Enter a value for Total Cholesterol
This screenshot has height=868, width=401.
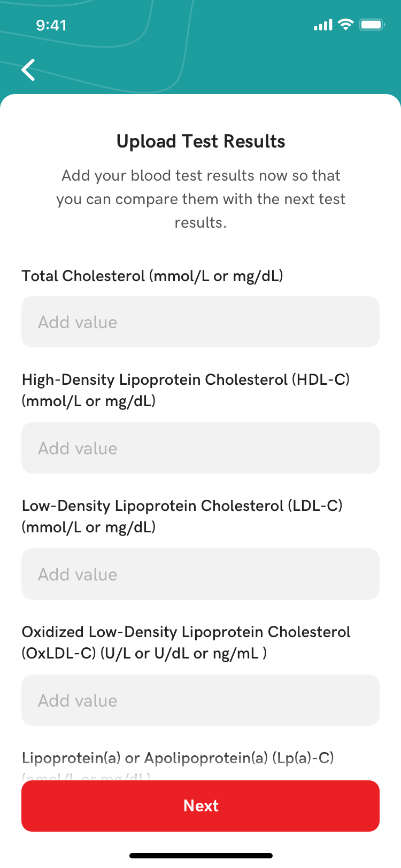[200, 322]
